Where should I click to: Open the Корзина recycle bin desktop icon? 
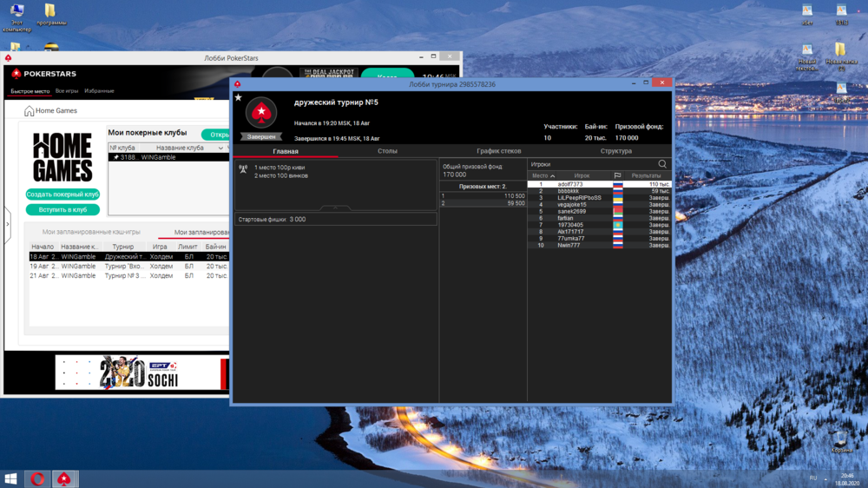840,439
